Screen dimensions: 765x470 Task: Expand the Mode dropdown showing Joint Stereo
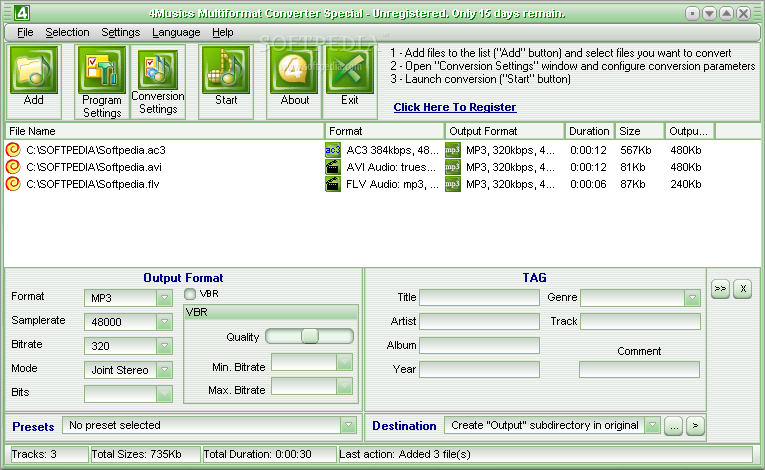click(x=164, y=369)
